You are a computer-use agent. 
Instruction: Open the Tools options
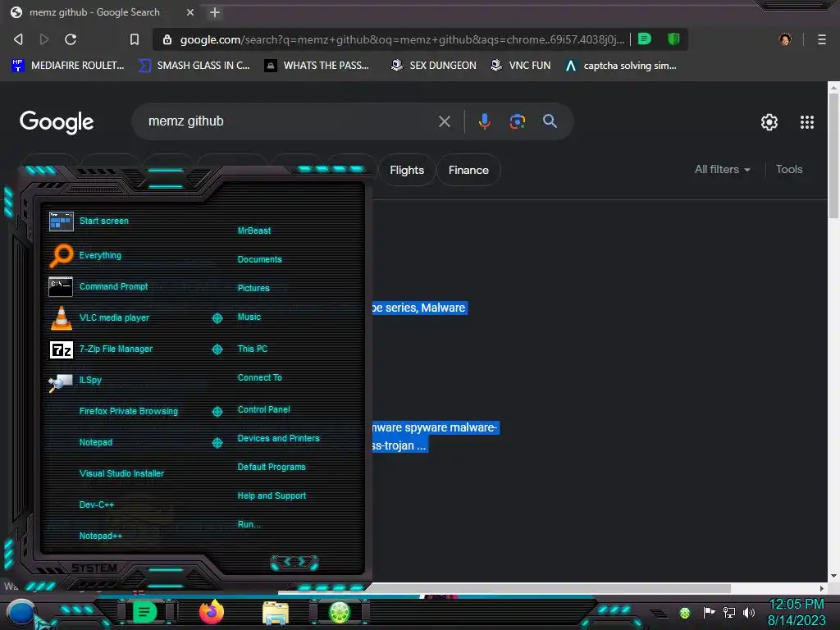coord(788,169)
